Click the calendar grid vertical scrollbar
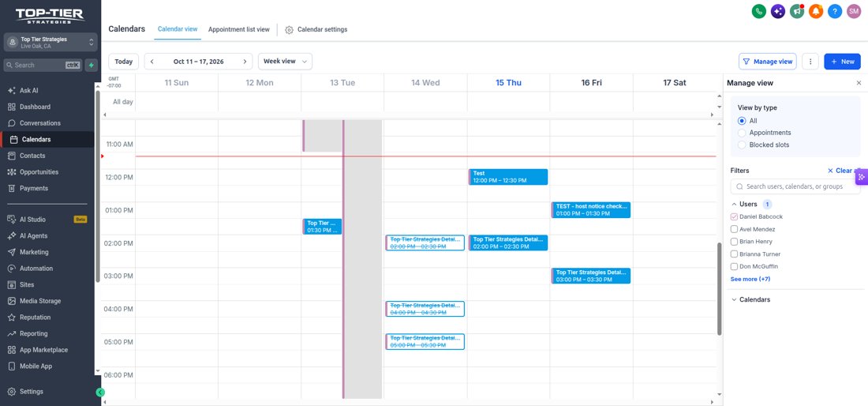This screenshot has width=868, height=406. point(720,288)
